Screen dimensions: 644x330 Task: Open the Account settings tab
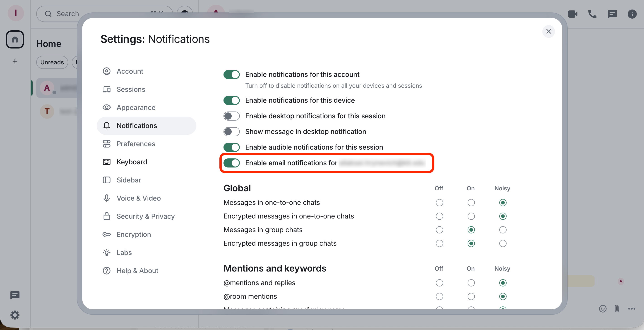click(146, 71)
